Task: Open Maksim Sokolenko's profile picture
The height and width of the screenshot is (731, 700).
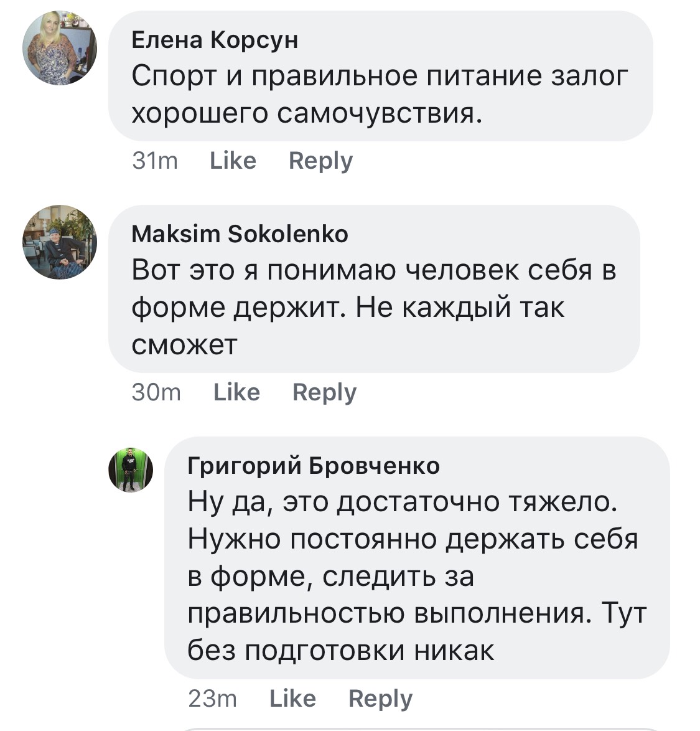Action: pyautogui.click(x=60, y=242)
